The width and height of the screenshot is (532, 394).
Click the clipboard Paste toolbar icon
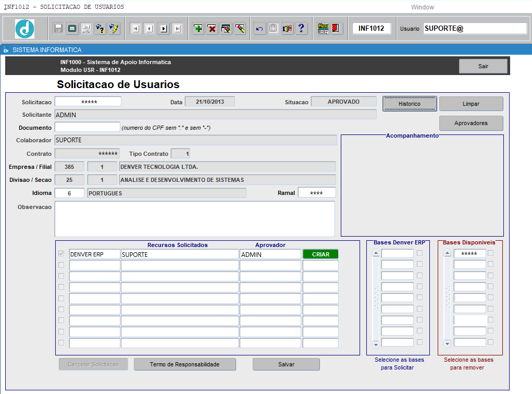274,29
